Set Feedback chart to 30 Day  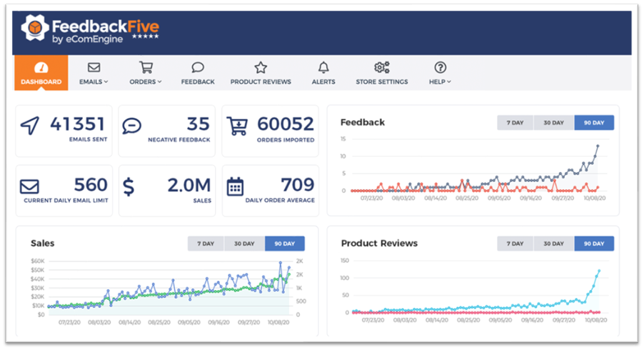click(x=554, y=123)
